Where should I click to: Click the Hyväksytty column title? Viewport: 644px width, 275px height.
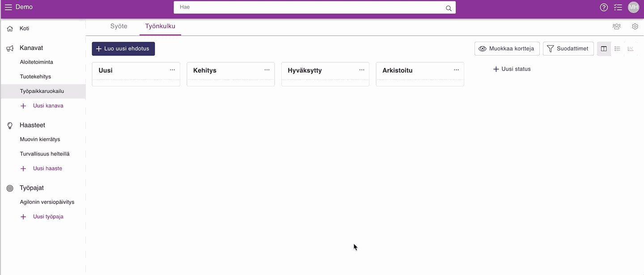(x=305, y=70)
